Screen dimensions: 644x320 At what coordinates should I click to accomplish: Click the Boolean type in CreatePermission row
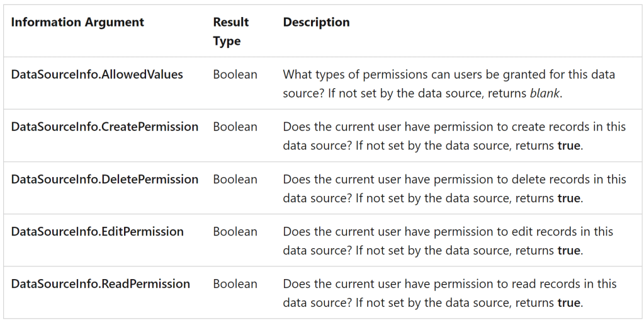click(x=235, y=127)
